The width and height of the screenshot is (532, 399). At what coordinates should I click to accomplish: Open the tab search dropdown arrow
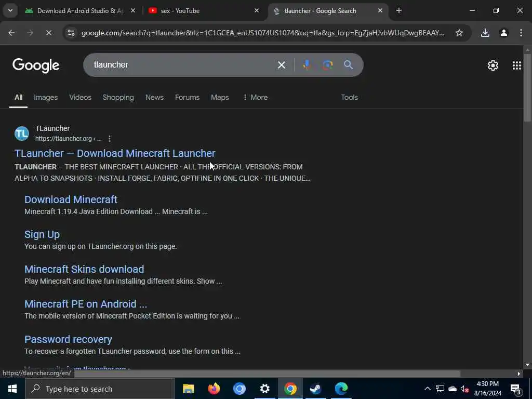(10, 10)
